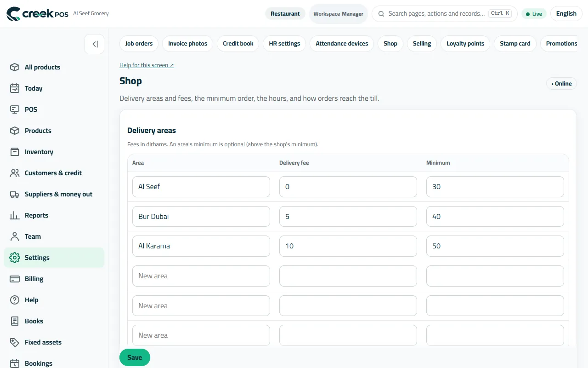This screenshot has height=368, width=588.
Task: Click the Settings gear icon
Action: coord(15,258)
